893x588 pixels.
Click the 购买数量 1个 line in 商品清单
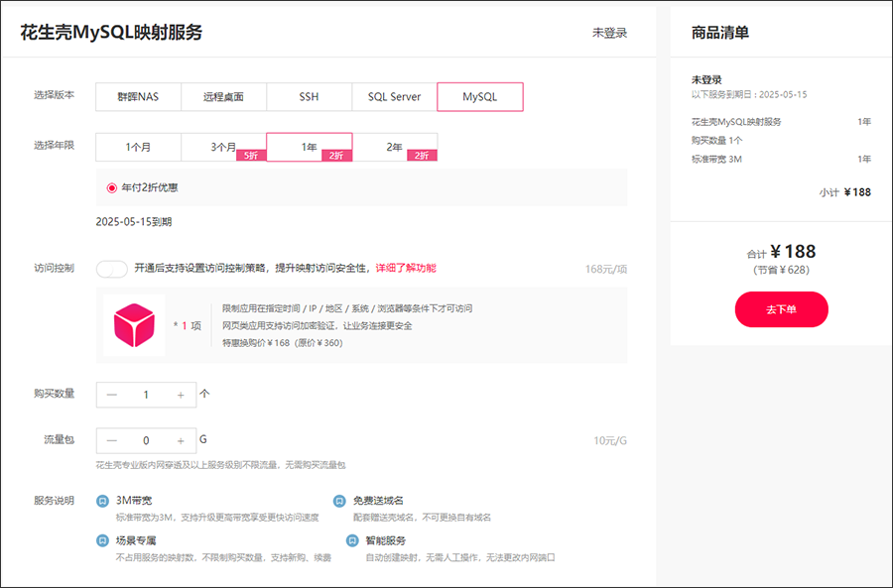717,141
